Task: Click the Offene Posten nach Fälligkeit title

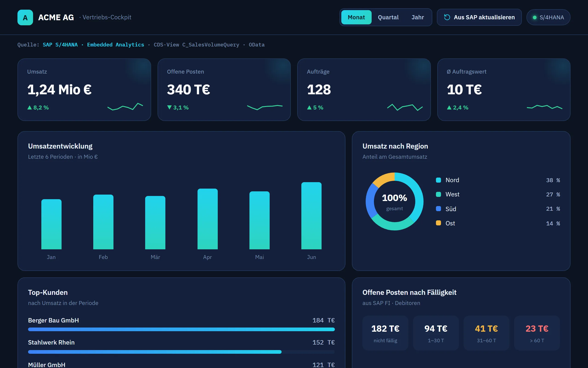Action: pos(409,292)
